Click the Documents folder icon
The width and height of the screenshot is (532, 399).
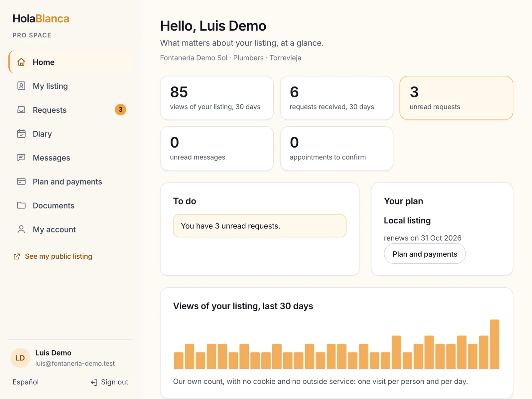pyautogui.click(x=21, y=205)
